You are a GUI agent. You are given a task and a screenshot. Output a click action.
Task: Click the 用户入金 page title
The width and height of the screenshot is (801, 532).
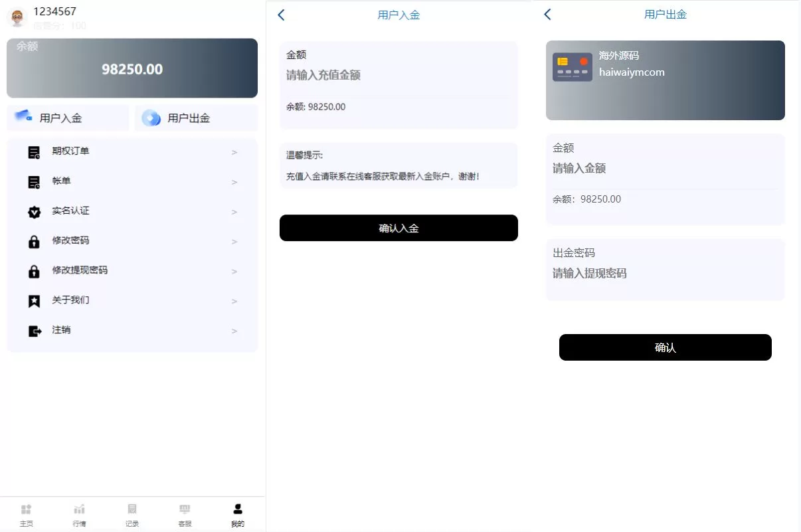pos(399,15)
